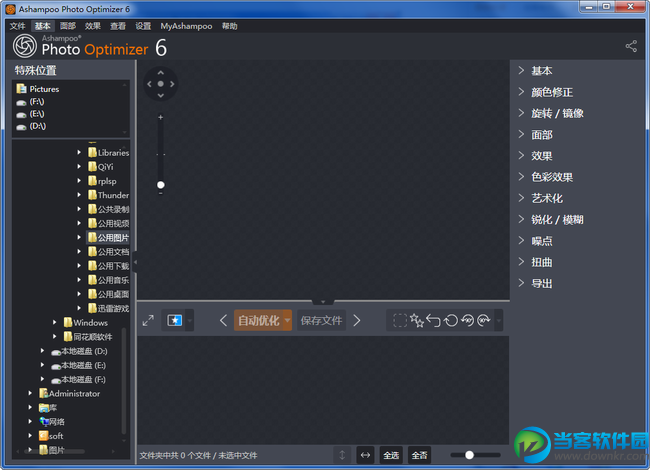Click the 全否 button
This screenshot has width=650, height=470.
(x=419, y=455)
